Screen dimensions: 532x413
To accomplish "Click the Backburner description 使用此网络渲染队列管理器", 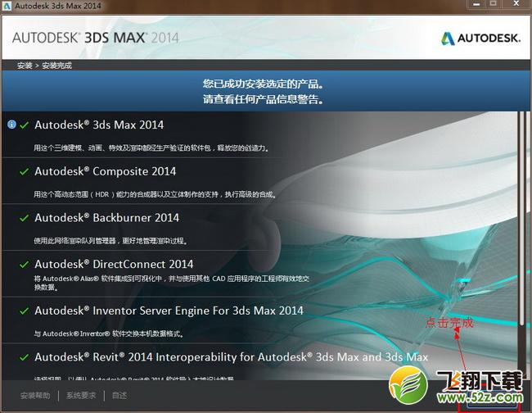I will [x=110, y=241].
